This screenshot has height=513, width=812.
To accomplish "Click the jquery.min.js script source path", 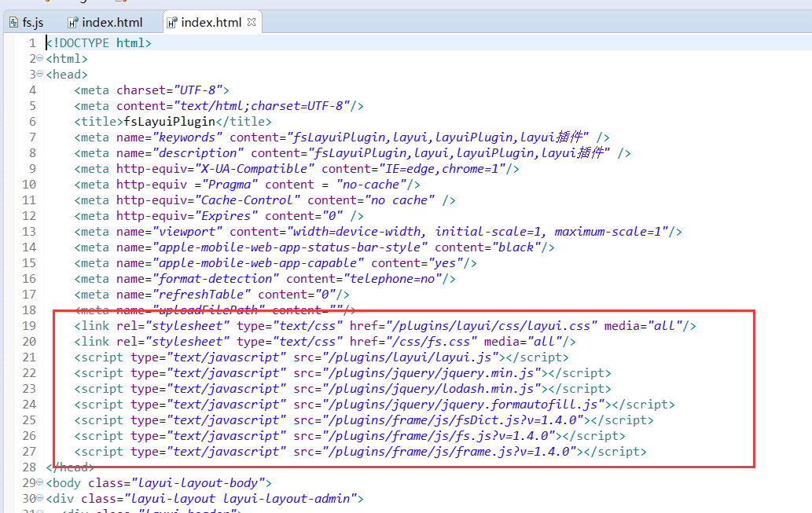I will click(434, 373).
